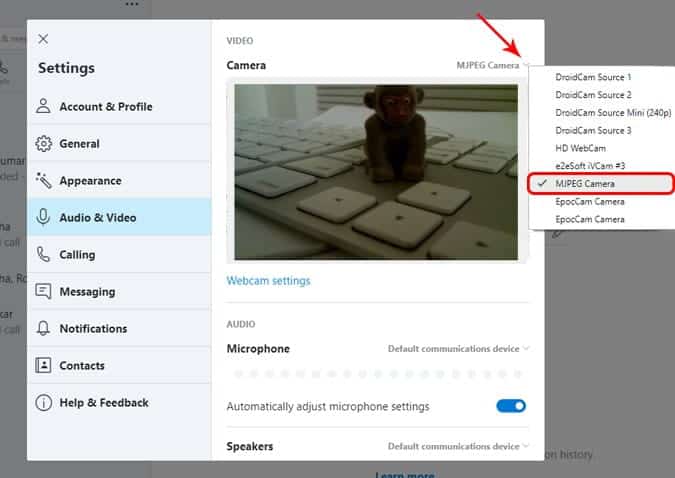Click the Help & Feedback info icon
Viewport: 675px width, 478px height.
tap(43, 402)
